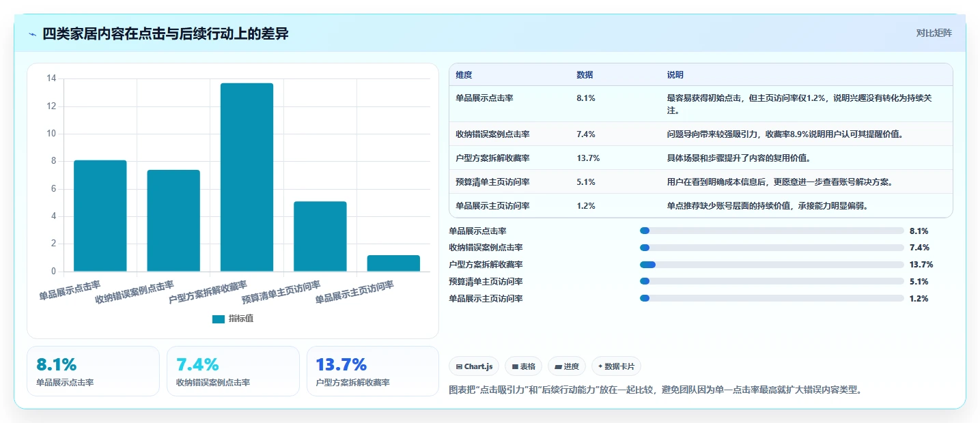Click the 户型方案拆解收藏率 progress list label
Image resolution: width=980 pixels, height=423 pixels.
point(486,265)
